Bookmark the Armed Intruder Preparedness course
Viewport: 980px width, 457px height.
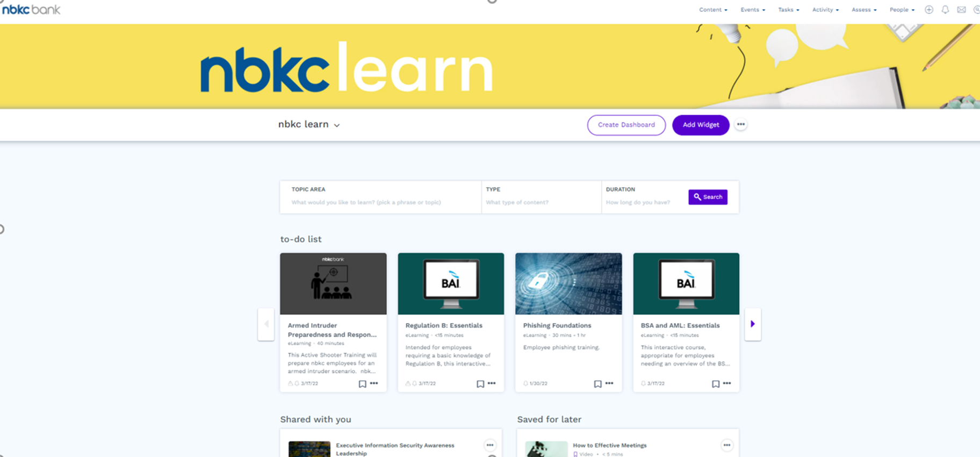coord(362,384)
